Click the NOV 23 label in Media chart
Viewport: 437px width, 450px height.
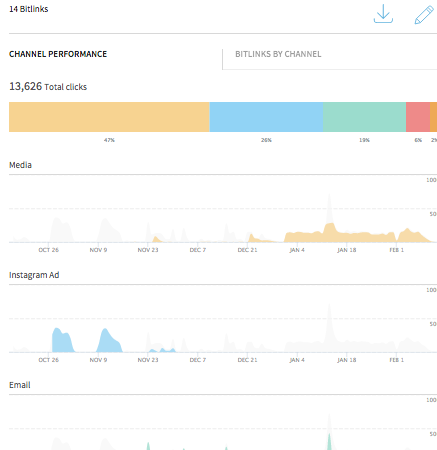(148, 250)
